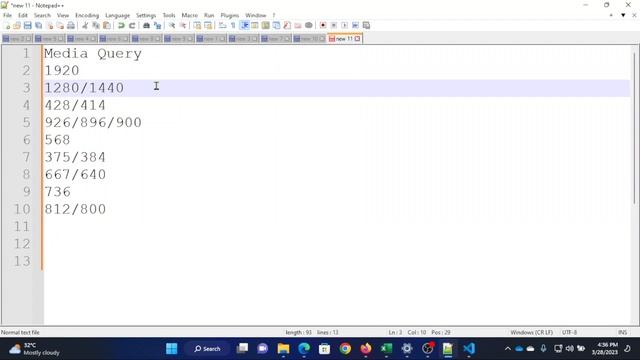This screenshot has width=640, height=360.
Task: Open the File menu
Action: pyautogui.click(x=7, y=16)
